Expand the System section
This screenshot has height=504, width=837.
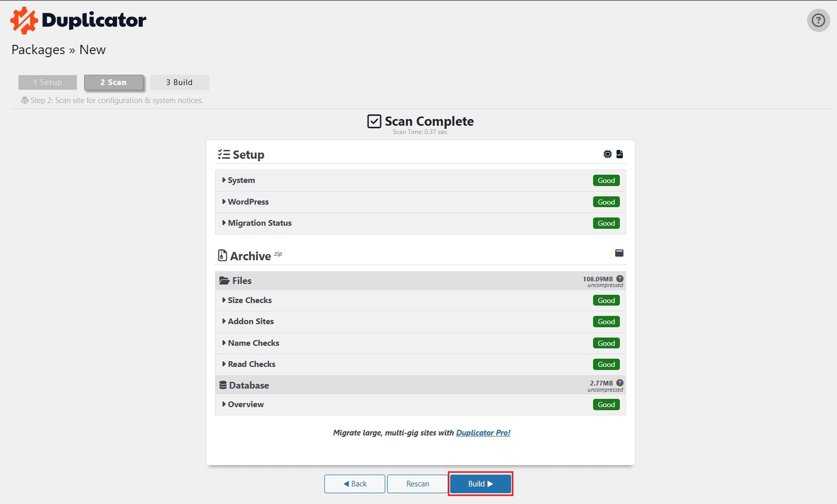[x=241, y=180]
